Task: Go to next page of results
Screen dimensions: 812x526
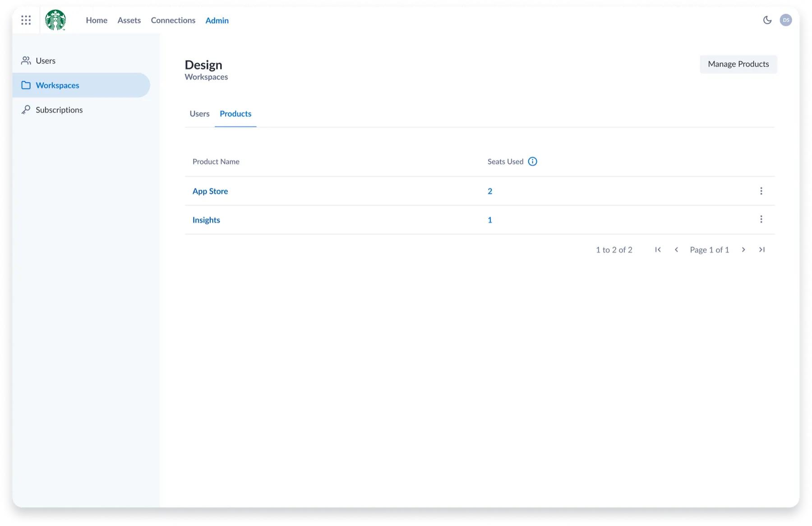Action: (743, 249)
